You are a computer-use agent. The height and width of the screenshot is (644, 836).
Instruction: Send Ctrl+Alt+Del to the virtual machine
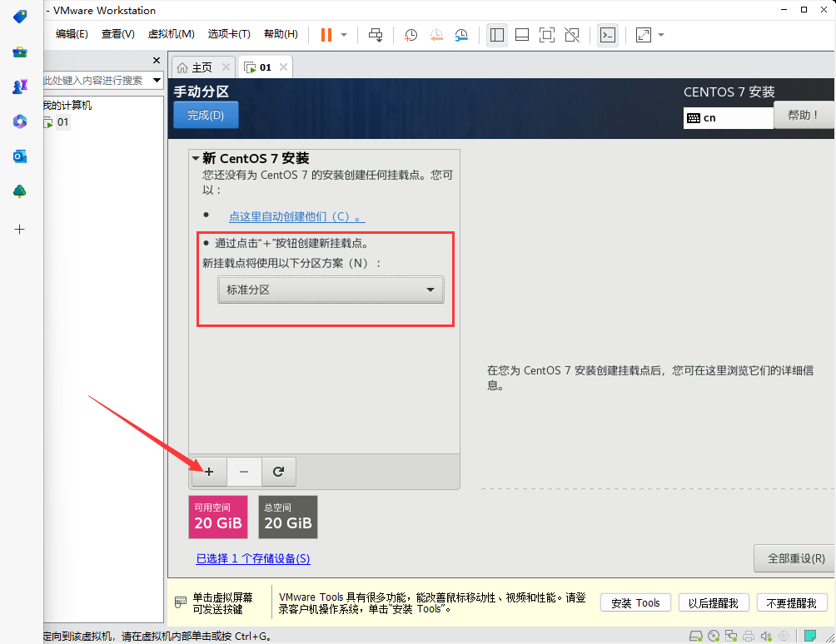tap(376, 35)
